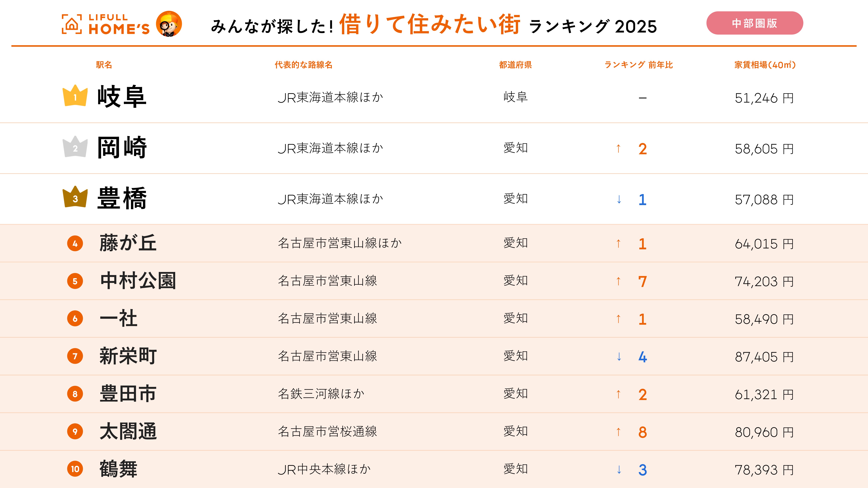Click the bronze rank 3 crown icon

[x=75, y=197]
